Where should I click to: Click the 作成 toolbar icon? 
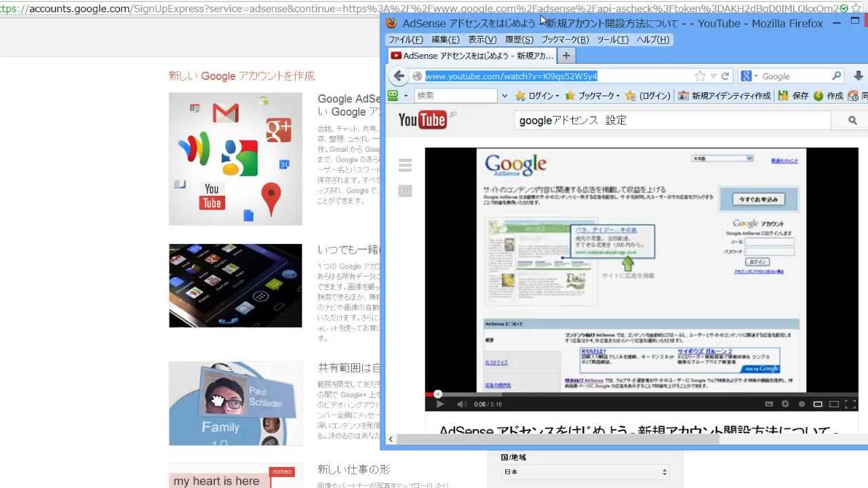coord(827,96)
